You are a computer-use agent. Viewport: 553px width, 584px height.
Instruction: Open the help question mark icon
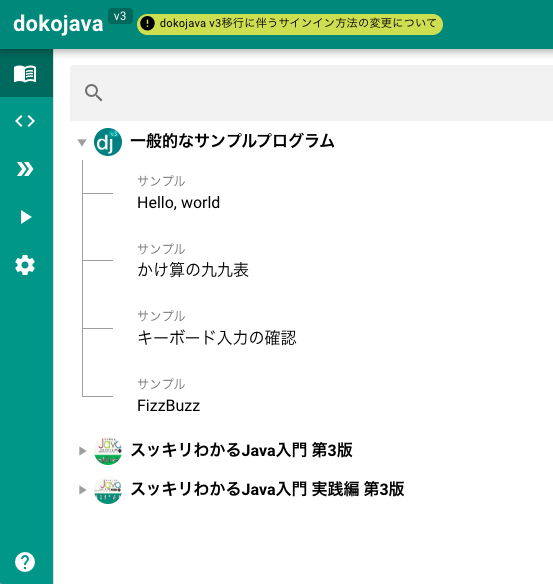point(25,562)
